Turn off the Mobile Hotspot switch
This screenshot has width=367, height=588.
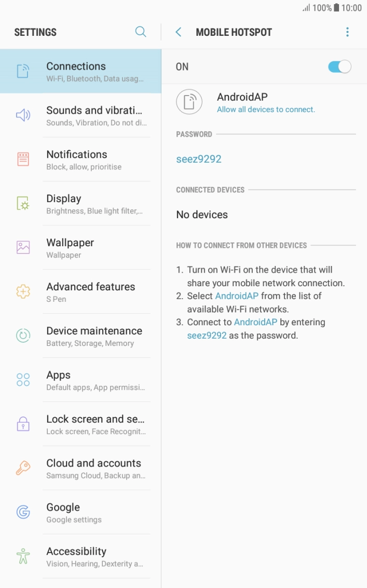tap(339, 66)
